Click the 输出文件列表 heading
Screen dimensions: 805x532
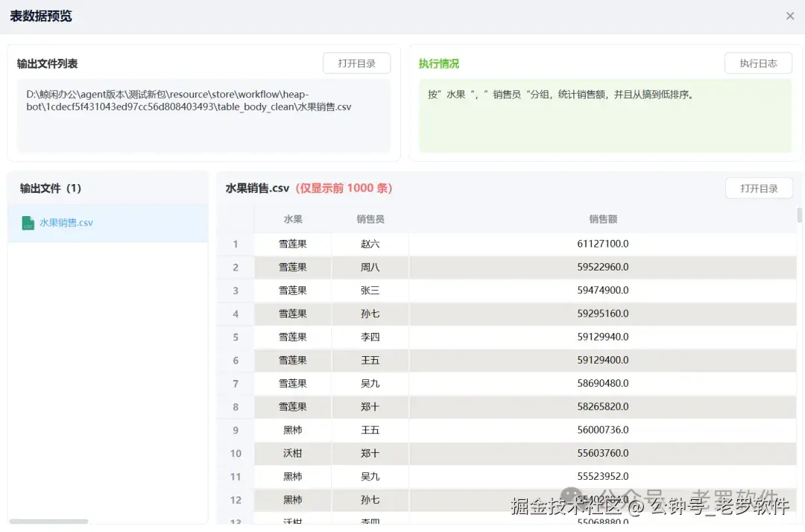click(x=47, y=63)
